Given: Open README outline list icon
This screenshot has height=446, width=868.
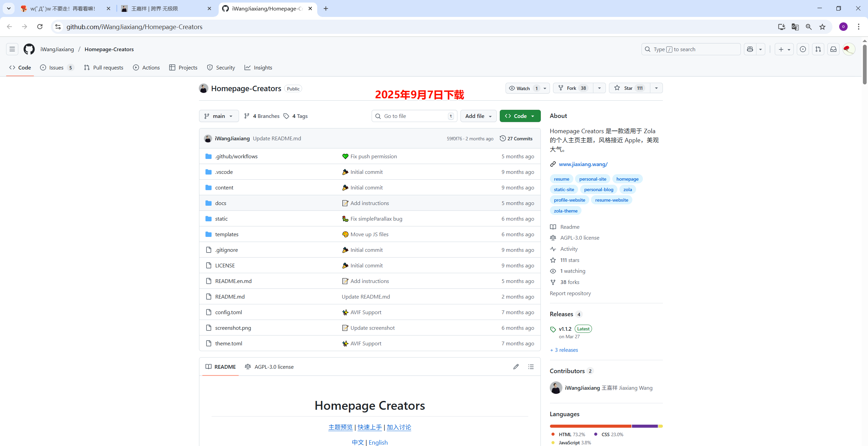Looking at the screenshot, I should pos(531,367).
